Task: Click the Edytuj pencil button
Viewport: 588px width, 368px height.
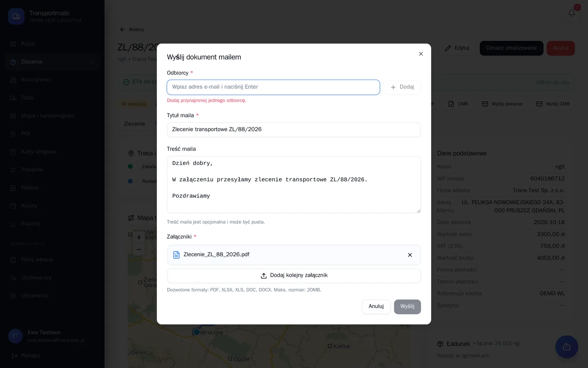Action: (x=457, y=48)
